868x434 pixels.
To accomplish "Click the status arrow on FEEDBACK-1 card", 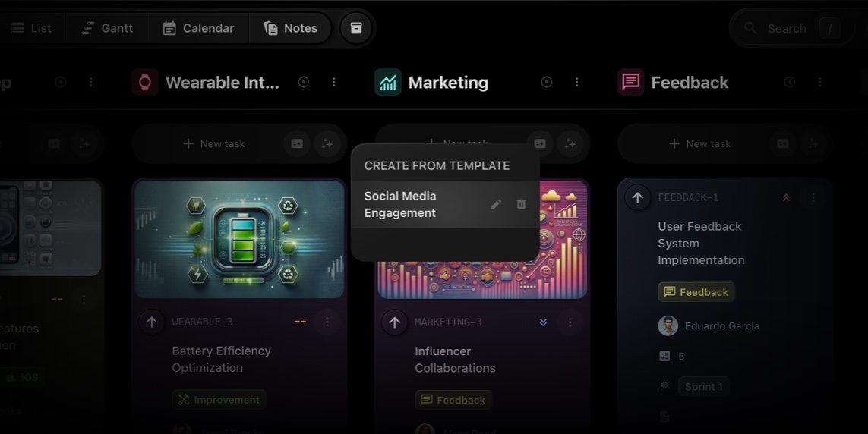I will (x=637, y=197).
